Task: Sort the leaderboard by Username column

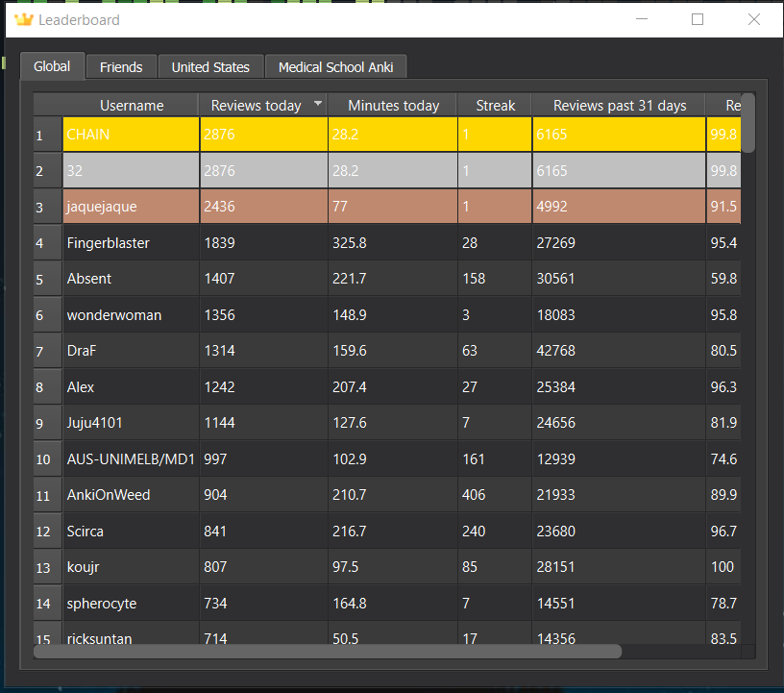Action: coord(131,105)
